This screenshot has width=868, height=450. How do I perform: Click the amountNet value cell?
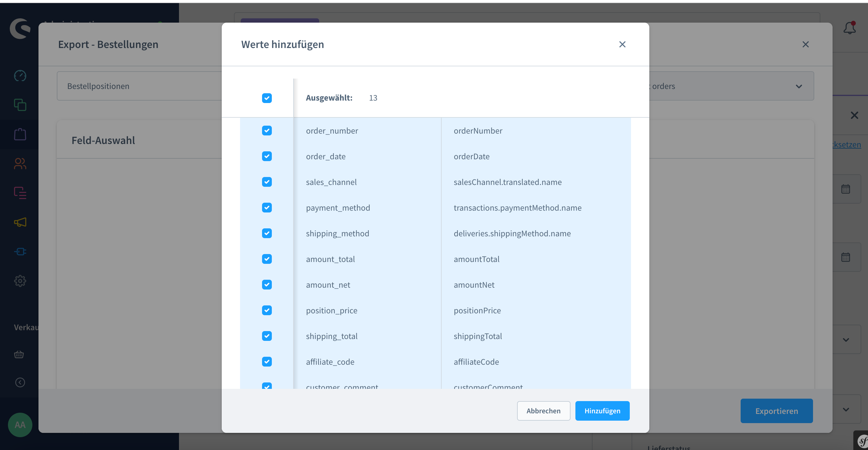[x=474, y=284]
